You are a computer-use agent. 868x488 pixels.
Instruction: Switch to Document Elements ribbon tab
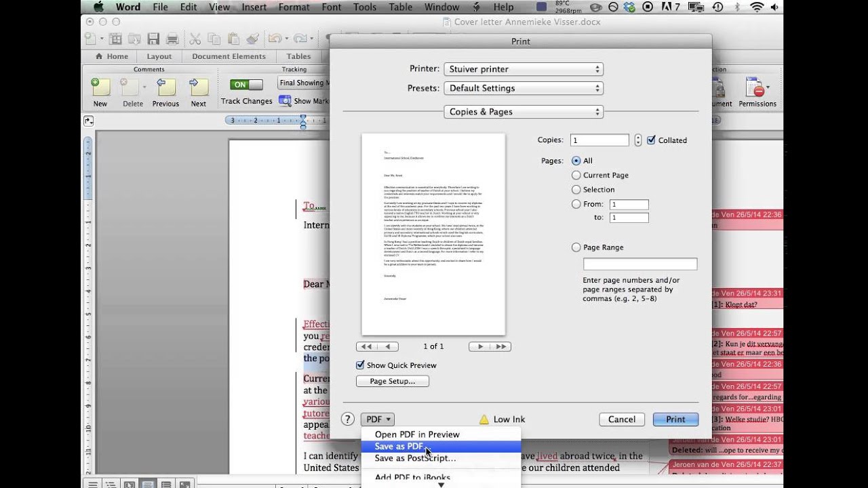tap(227, 56)
